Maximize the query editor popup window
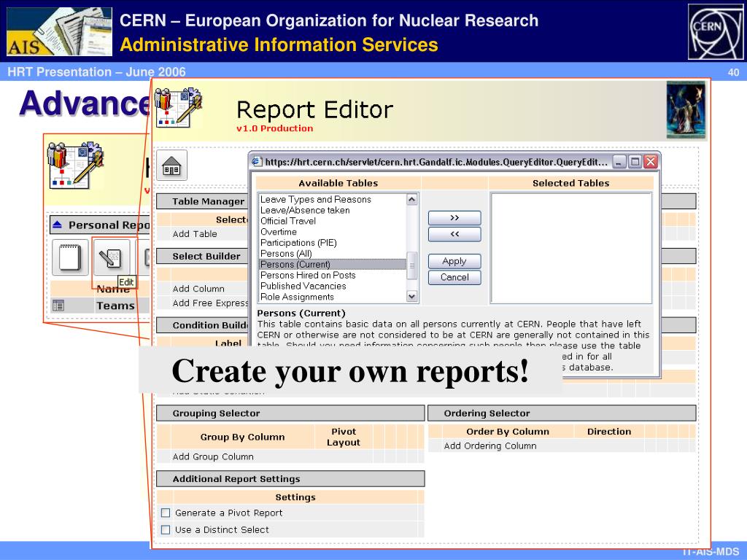 [x=635, y=162]
